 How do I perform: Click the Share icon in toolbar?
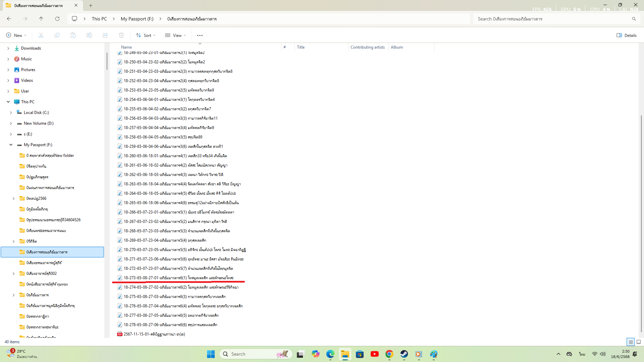point(105,35)
